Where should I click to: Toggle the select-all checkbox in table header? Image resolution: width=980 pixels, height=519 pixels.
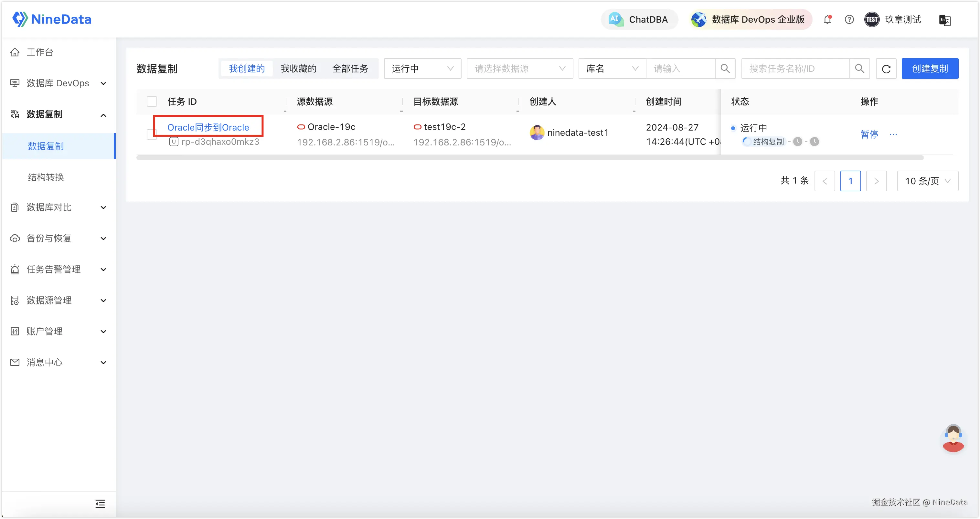(152, 101)
